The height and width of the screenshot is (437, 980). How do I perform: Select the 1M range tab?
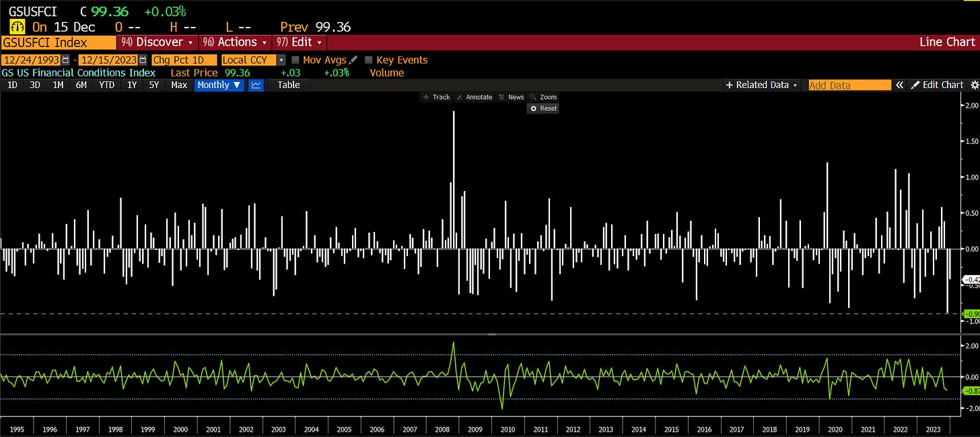coord(58,85)
